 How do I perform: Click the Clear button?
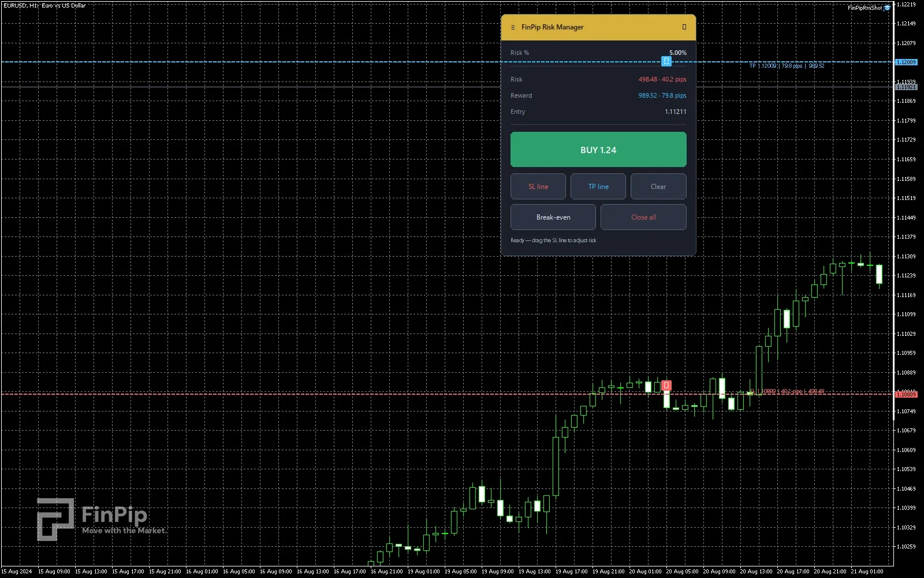click(658, 187)
